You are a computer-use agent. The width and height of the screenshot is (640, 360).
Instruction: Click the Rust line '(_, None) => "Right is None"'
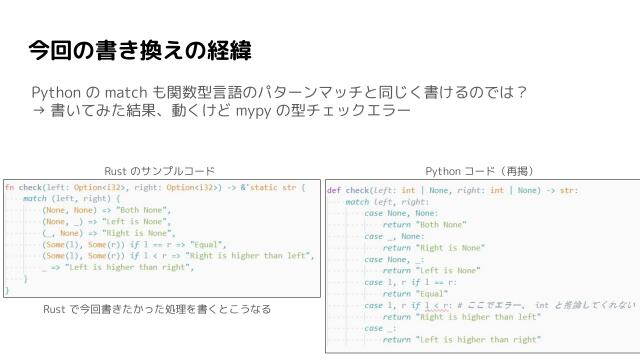tap(109, 233)
